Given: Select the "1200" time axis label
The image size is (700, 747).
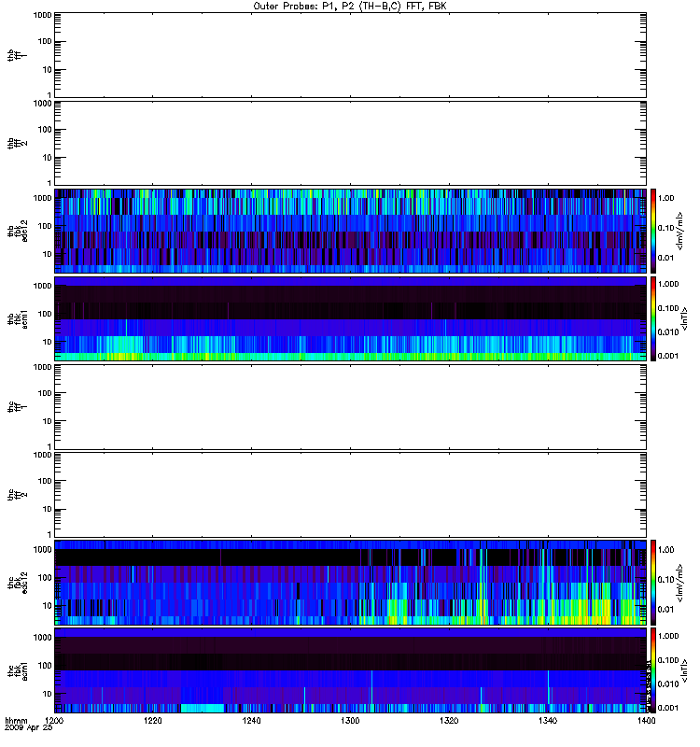Looking at the screenshot, I should coord(54,721).
